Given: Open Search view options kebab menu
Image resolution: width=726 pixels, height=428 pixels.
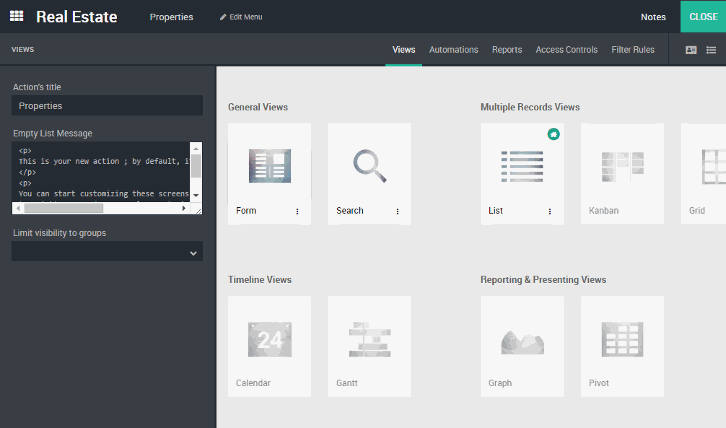Looking at the screenshot, I should pos(397,211).
